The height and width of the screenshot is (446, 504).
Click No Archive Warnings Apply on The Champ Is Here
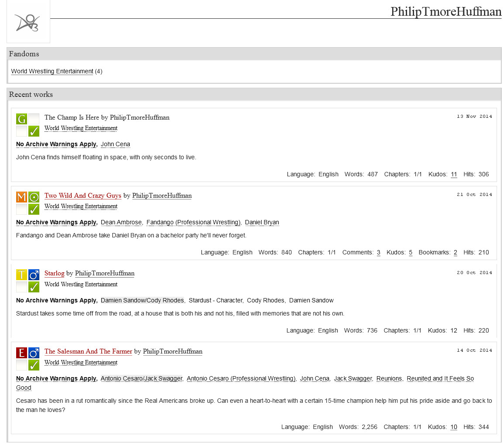coord(56,144)
